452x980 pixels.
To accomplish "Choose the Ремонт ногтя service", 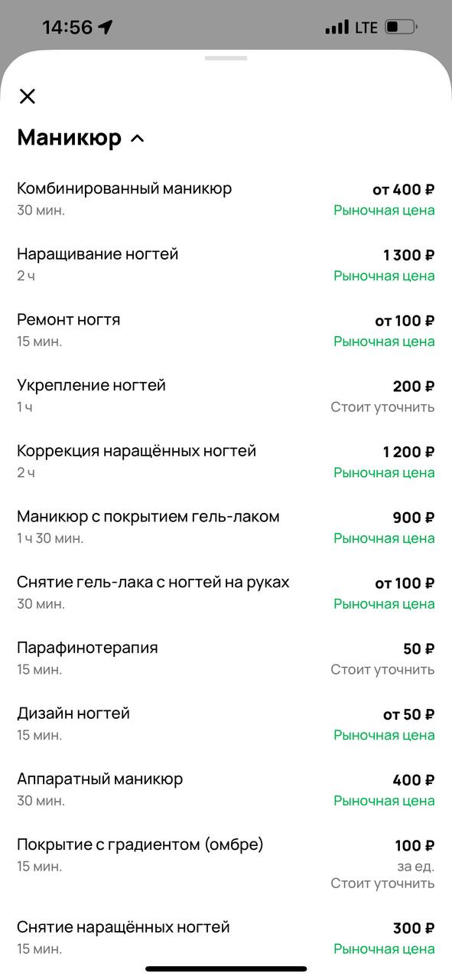I will (226, 330).
